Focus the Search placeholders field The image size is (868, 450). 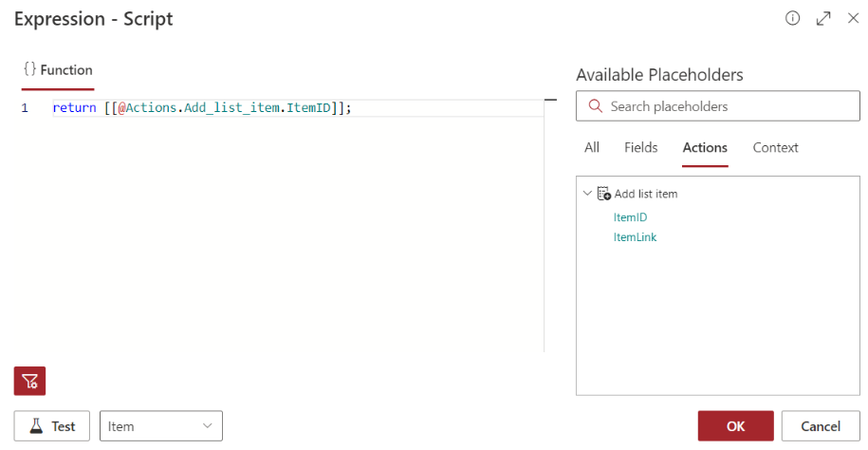[718, 105]
